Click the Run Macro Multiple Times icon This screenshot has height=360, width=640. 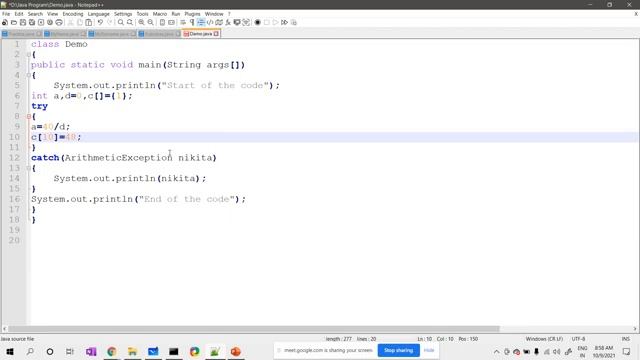point(284,22)
